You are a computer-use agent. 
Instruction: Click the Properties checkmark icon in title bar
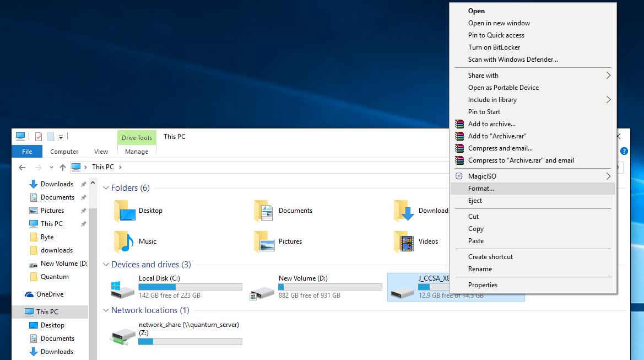[x=39, y=136]
